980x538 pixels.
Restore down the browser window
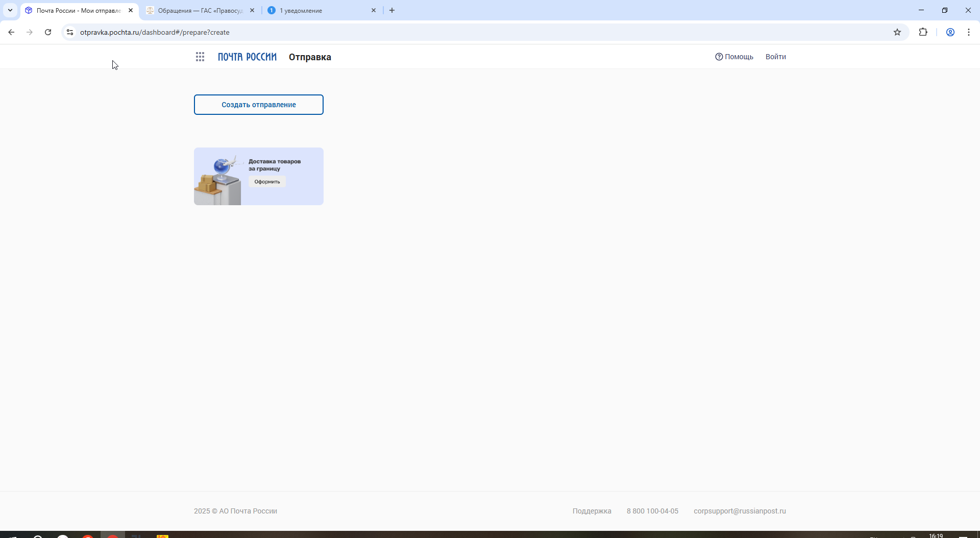tap(945, 10)
